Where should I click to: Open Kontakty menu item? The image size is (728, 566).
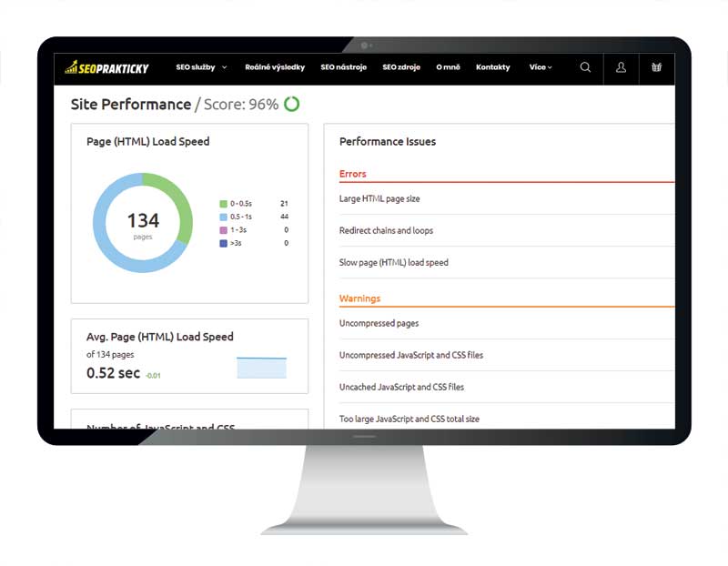(492, 67)
